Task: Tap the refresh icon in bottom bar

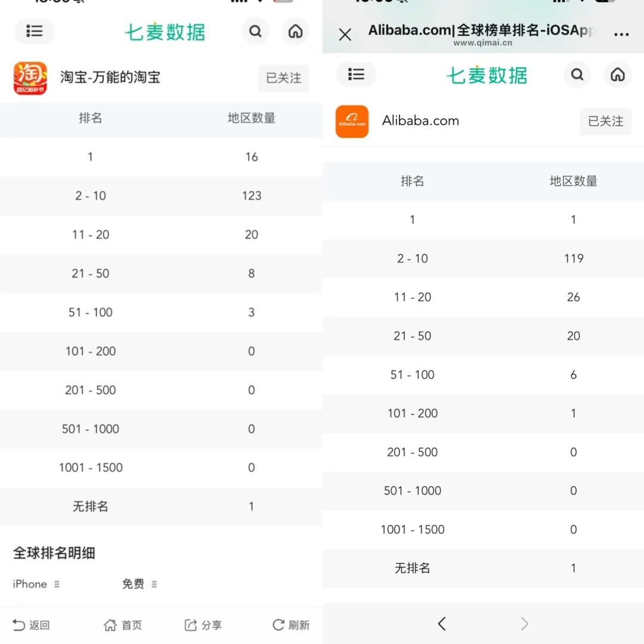Action: (x=289, y=625)
